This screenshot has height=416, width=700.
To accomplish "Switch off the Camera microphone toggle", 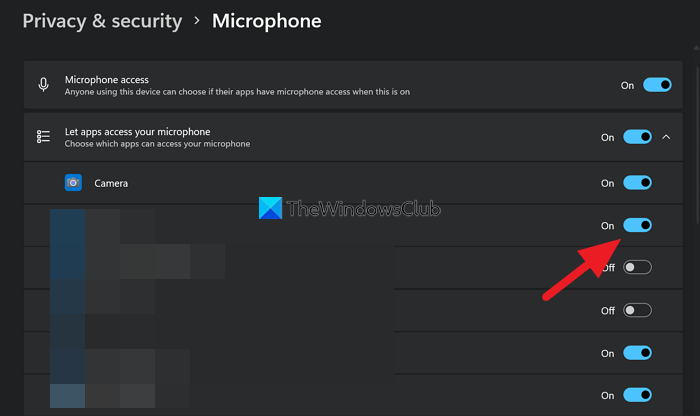I will click(637, 183).
